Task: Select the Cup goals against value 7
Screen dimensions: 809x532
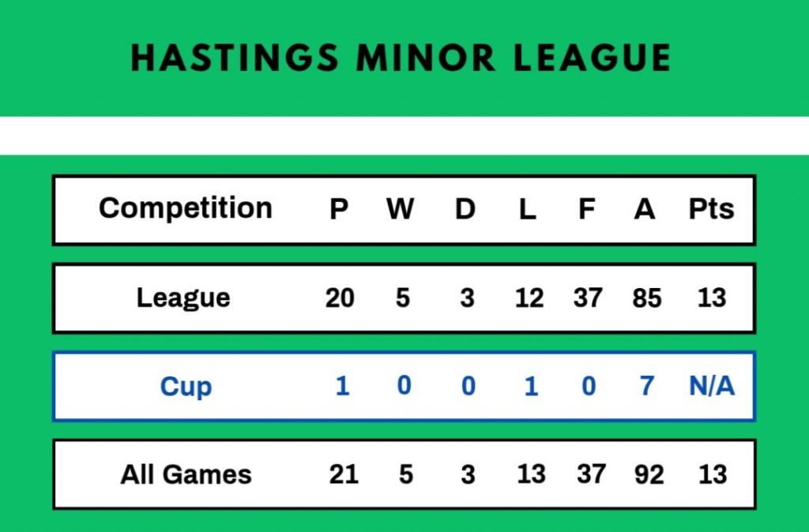Action: click(646, 387)
